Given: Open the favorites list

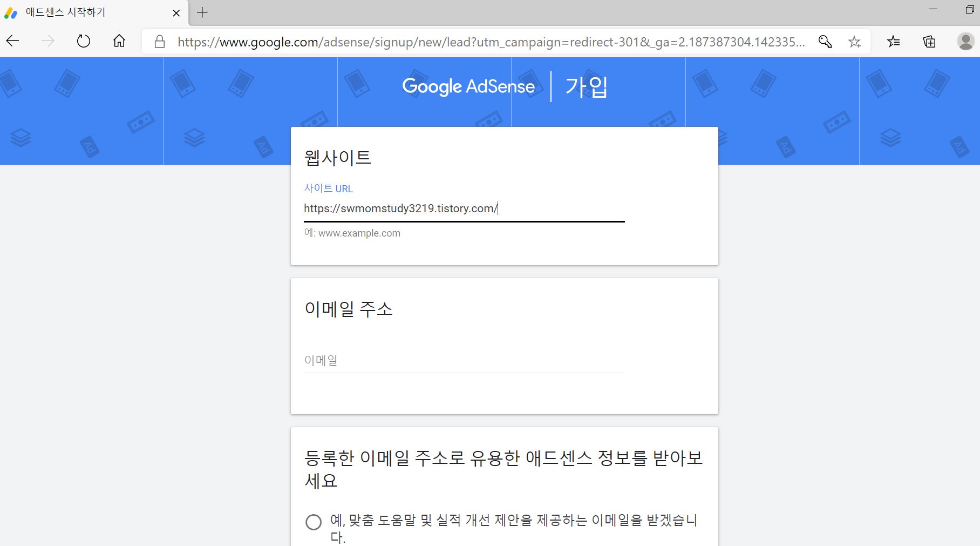Looking at the screenshot, I should [x=894, y=42].
